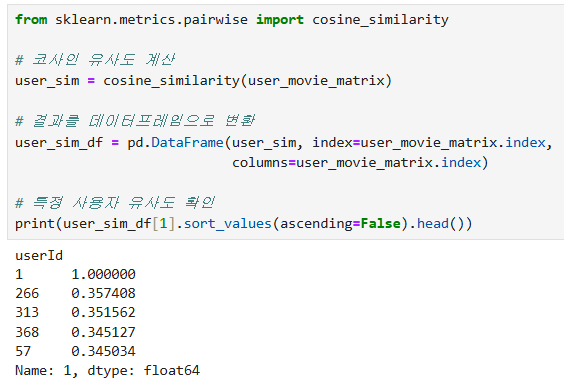This screenshot has height=386, width=564.
Task: Click '.head()' at end of print line
Action: (436, 224)
